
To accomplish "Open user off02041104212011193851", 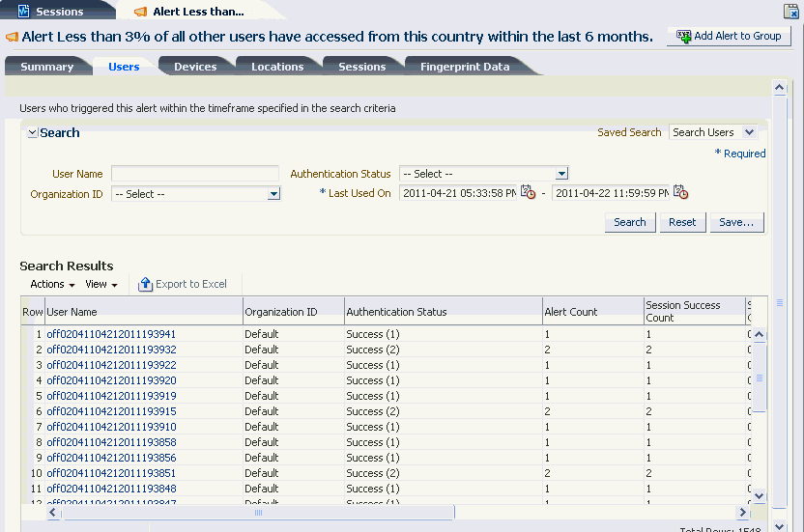I will (111, 473).
